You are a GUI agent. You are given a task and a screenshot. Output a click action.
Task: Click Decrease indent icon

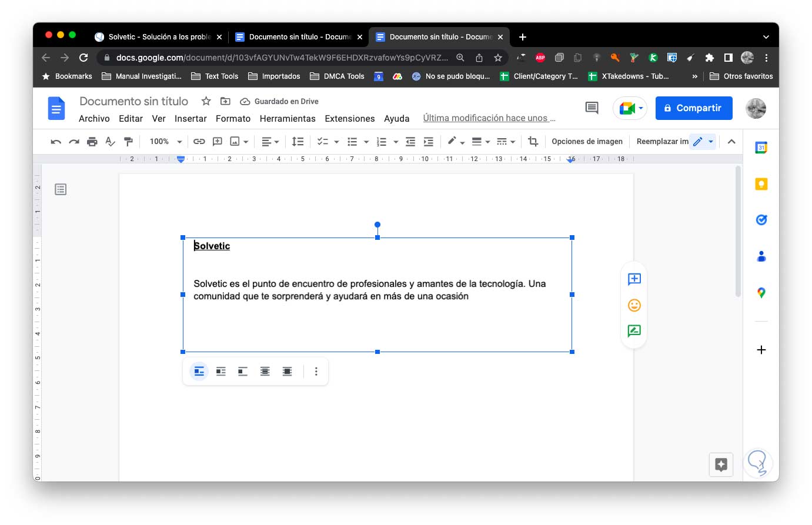[410, 142]
